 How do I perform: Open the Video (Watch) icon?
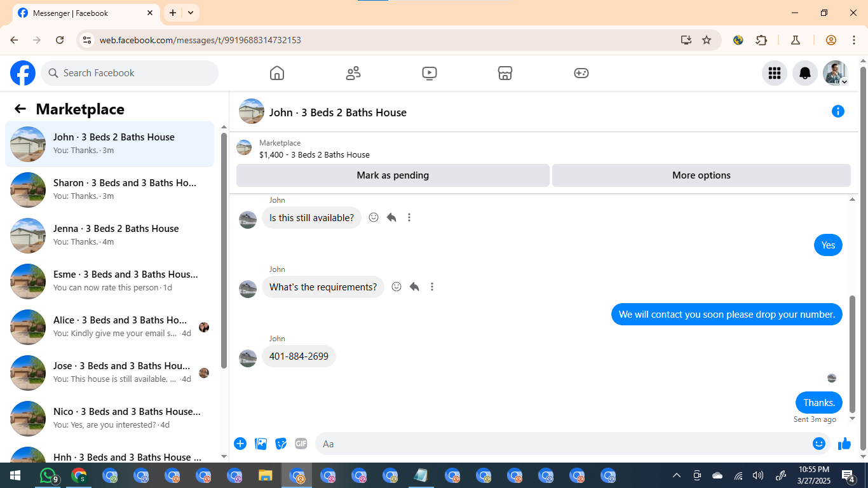430,73
